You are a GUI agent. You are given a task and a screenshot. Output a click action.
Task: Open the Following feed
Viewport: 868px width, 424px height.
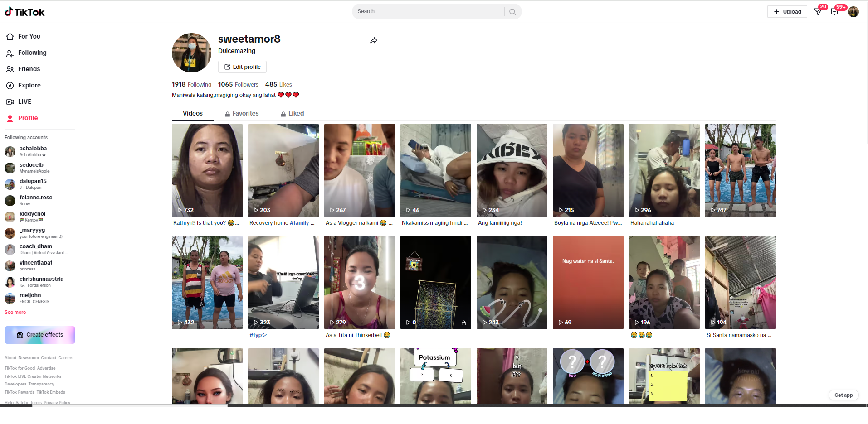(x=26, y=53)
